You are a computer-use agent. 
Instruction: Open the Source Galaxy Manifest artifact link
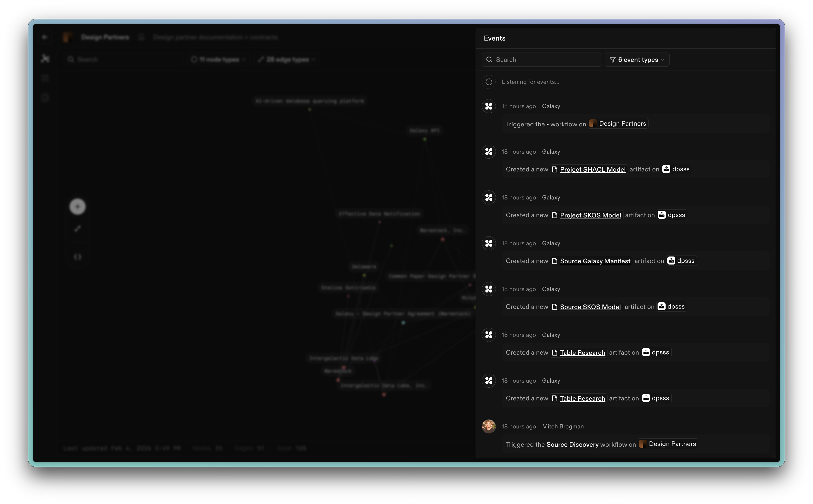[595, 261]
